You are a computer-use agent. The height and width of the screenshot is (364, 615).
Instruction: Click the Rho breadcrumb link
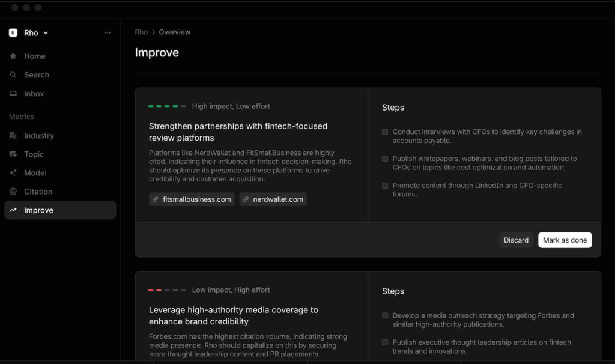[x=141, y=32]
